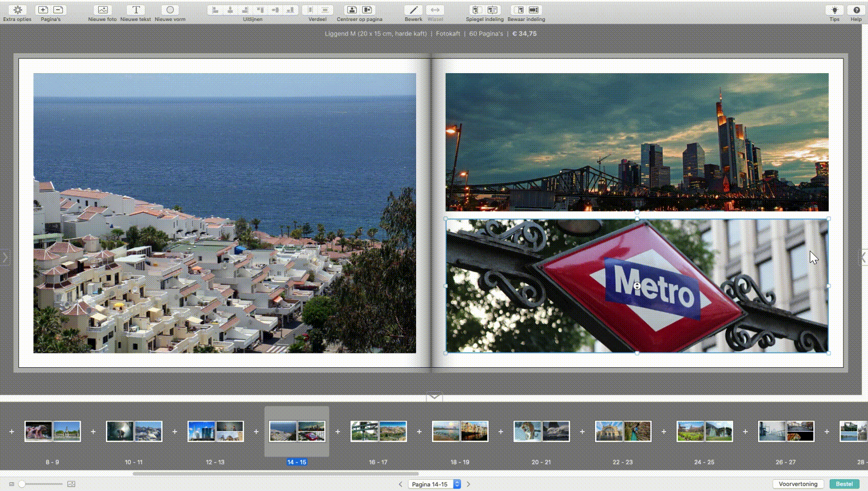Click the first Uitlijnen align icon
This screenshot has width=868, height=491.
(215, 10)
